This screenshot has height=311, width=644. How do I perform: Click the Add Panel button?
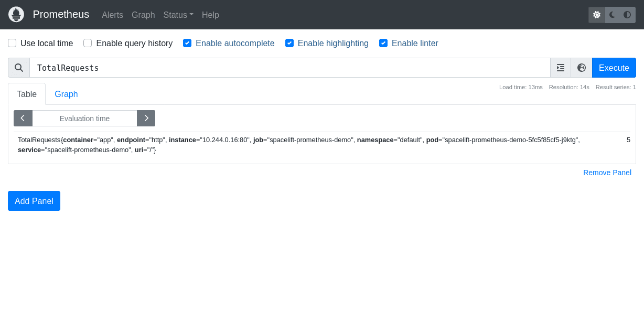pos(34,201)
